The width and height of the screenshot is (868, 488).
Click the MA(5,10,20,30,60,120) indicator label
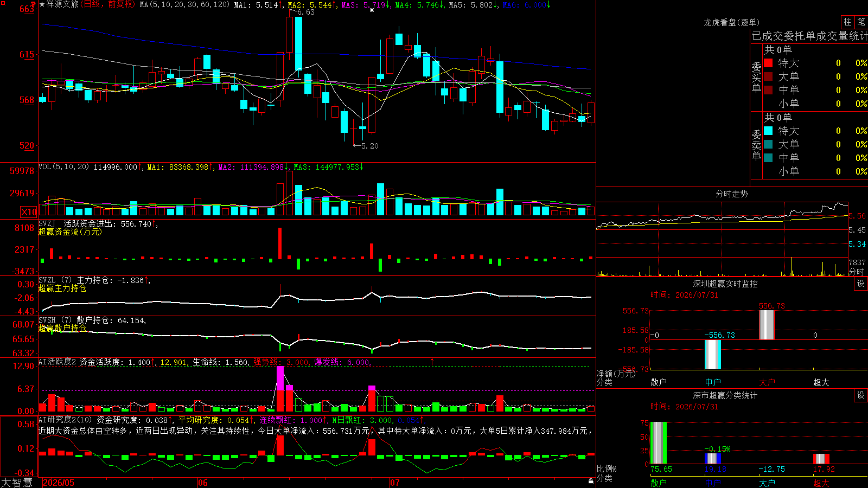click(x=184, y=5)
